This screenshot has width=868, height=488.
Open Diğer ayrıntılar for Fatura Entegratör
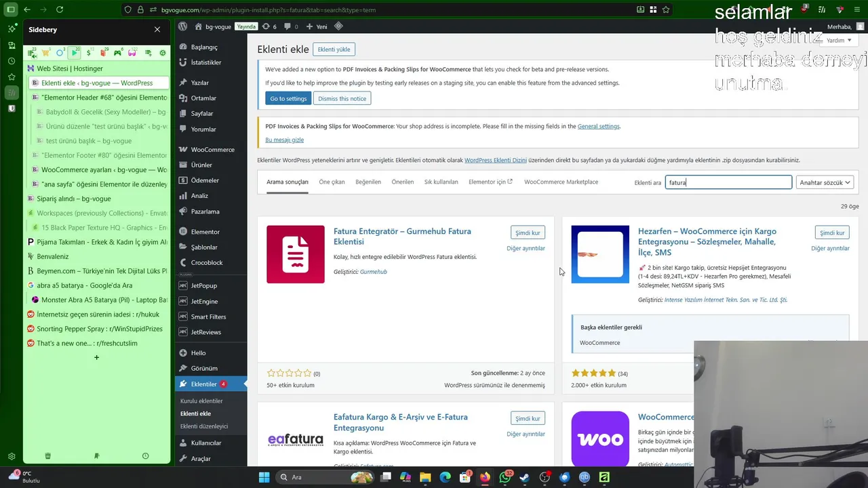point(526,248)
